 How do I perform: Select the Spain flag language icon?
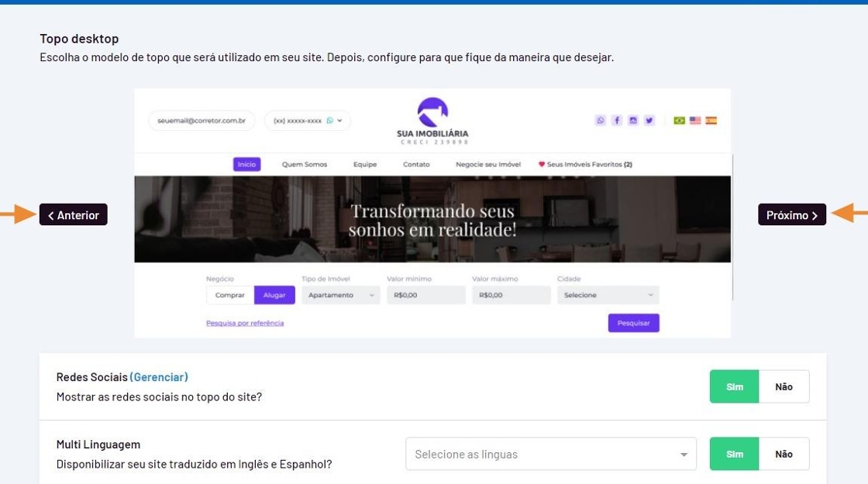pyautogui.click(x=711, y=120)
